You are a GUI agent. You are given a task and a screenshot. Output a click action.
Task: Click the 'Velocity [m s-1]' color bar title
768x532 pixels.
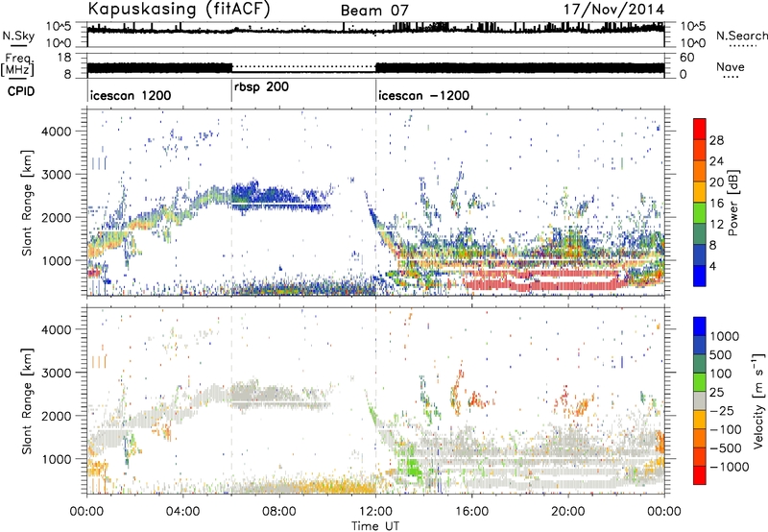(x=758, y=400)
